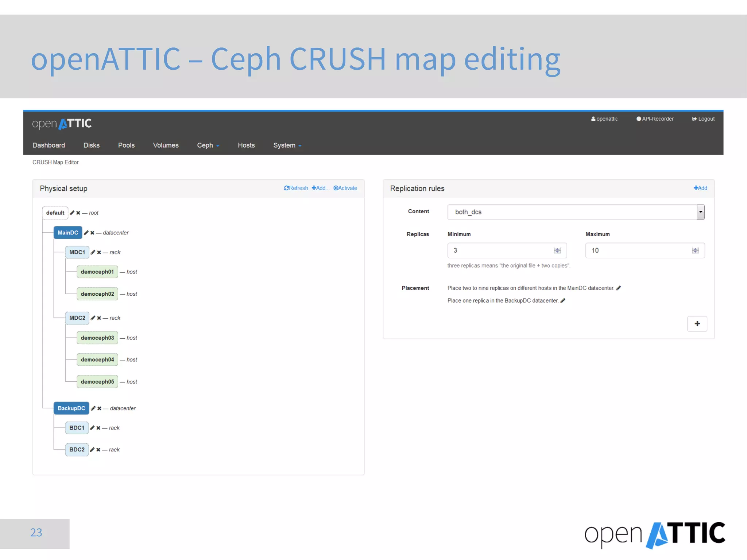Screen dimensions: 747x560
Task: Remove the BDC2 rack
Action: [98, 450]
